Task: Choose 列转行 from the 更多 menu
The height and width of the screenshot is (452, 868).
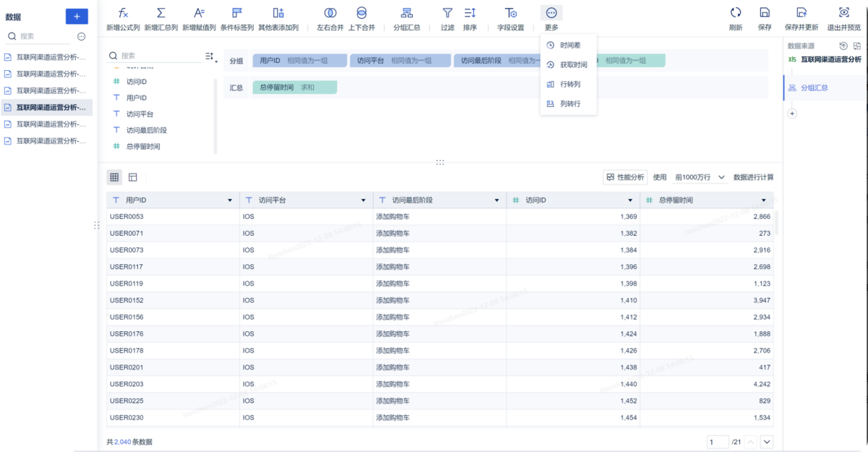Action: coord(569,103)
